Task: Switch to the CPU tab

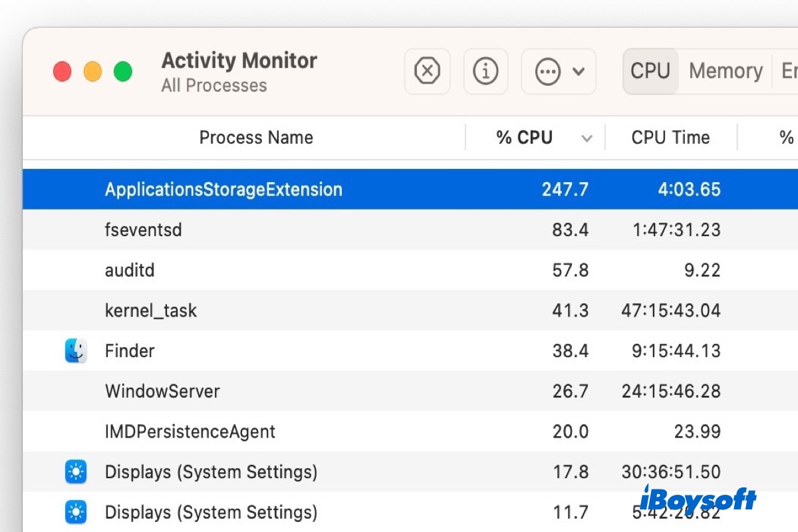Action: tap(650, 71)
